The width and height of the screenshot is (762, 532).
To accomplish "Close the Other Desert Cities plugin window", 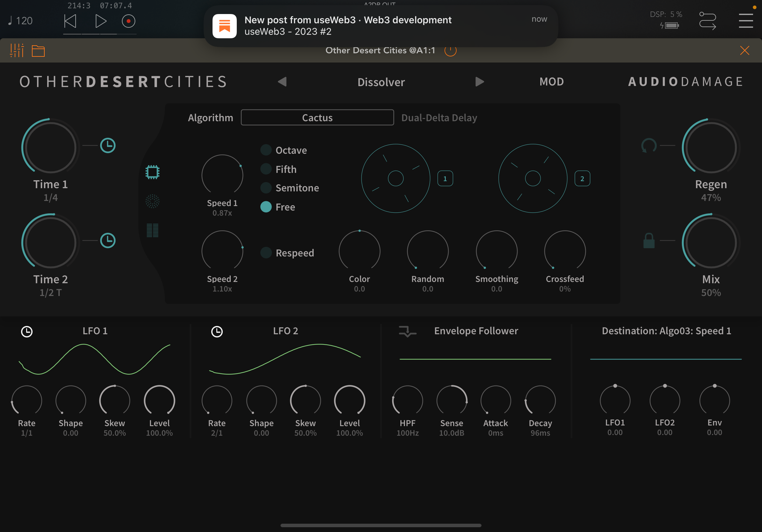I will [x=744, y=50].
